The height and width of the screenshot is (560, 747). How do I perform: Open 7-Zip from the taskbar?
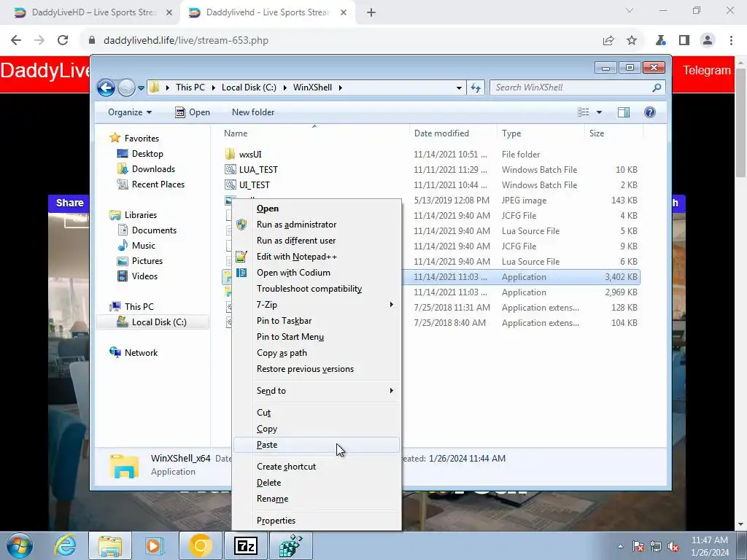246,545
